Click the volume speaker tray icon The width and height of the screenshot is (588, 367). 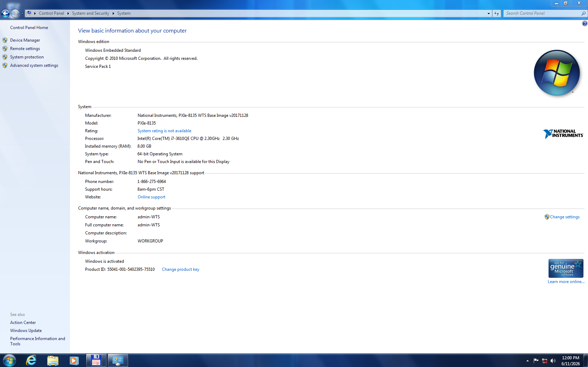click(x=553, y=361)
